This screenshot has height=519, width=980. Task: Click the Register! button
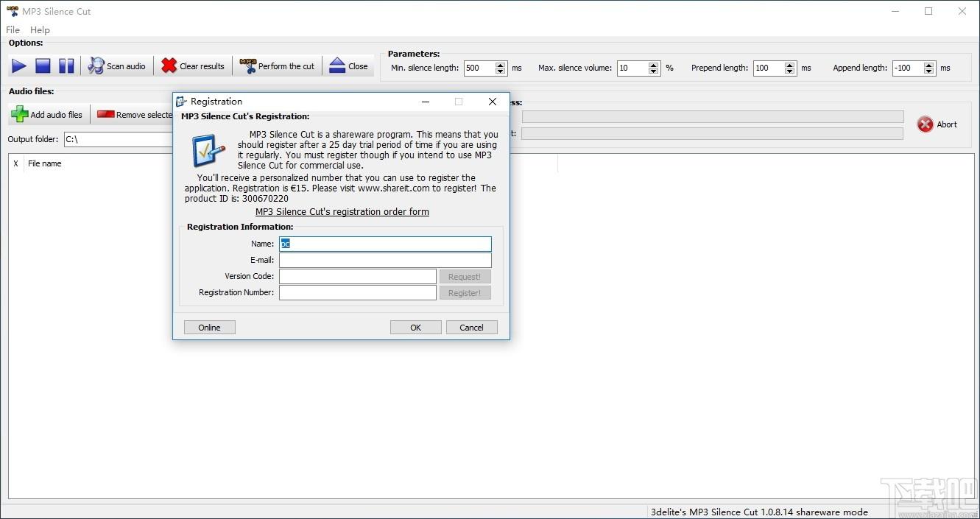pyautogui.click(x=465, y=293)
